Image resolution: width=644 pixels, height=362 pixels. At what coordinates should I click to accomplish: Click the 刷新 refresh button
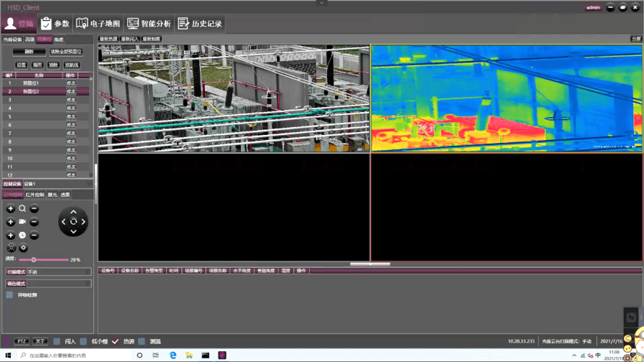(x=29, y=52)
